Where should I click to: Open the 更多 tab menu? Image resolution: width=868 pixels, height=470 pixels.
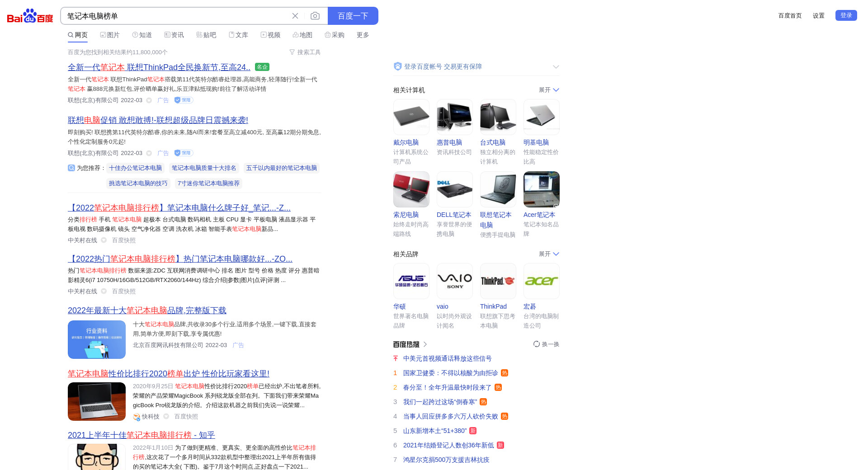[363, 35]
